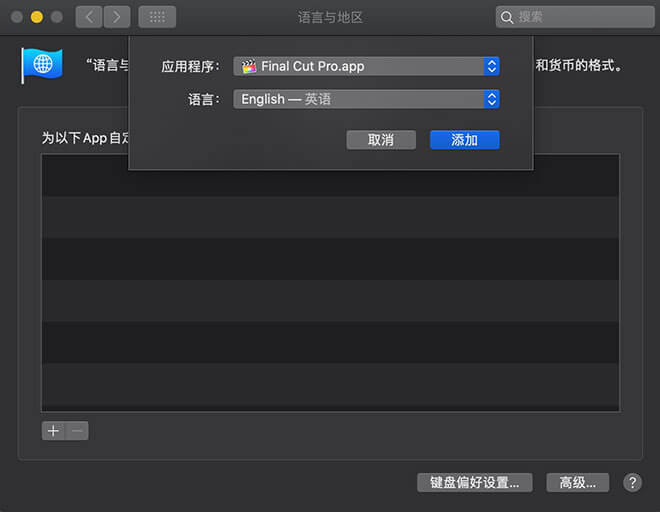Click the search field in the toolbar
This screenshot has width=660, height=512.
(575, 17)
